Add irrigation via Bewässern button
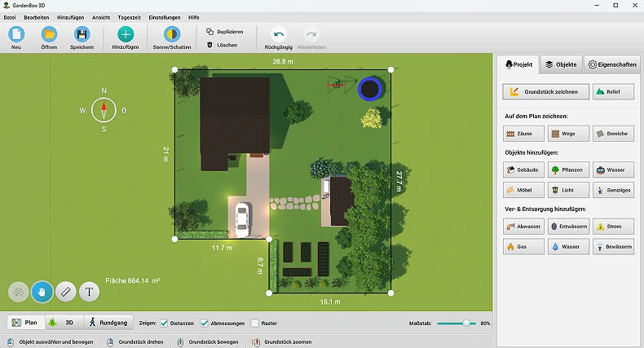This screenshot has width=644, height=348. tap(613, 247)
